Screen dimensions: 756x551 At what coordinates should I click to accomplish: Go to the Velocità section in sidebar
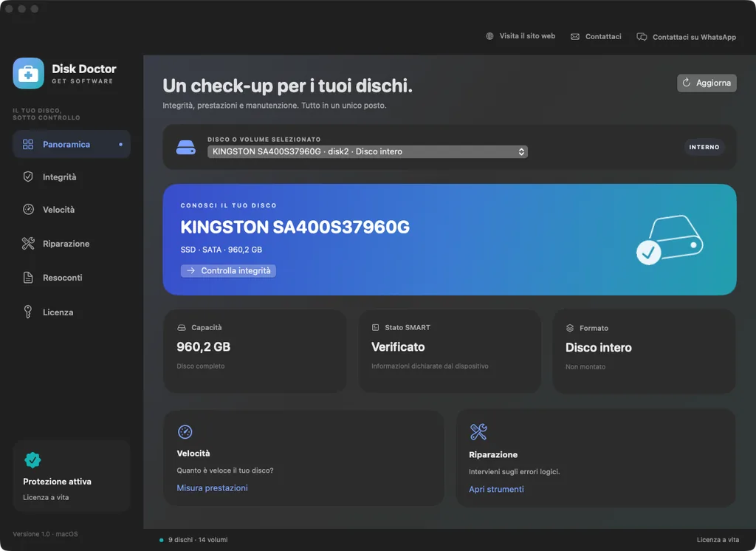tap(72, 210)
